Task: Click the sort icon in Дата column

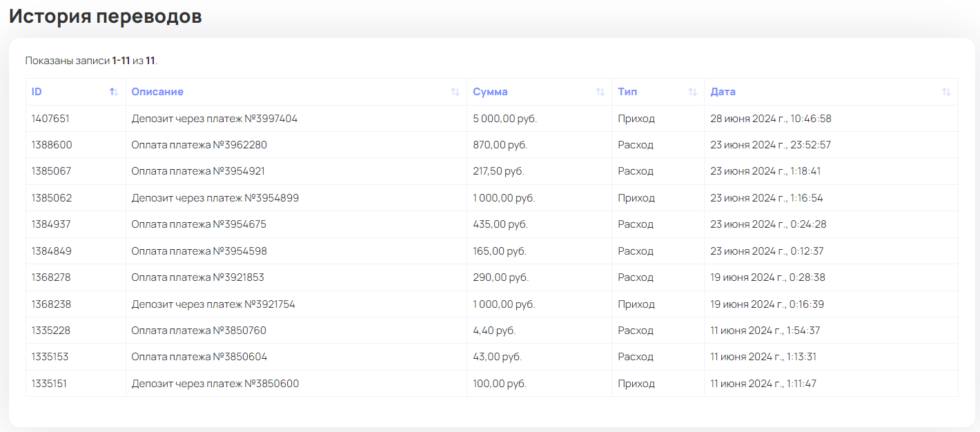Action: [x=946, y=92]
